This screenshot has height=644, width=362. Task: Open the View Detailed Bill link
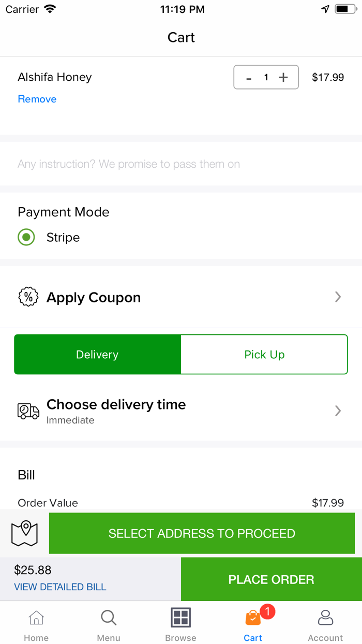point(60,587)
